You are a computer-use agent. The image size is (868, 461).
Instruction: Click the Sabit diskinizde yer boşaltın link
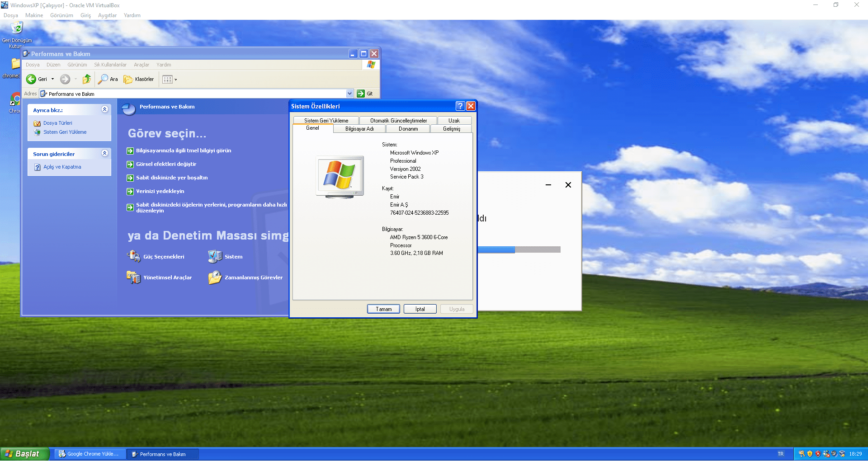[x=172, y=178]
